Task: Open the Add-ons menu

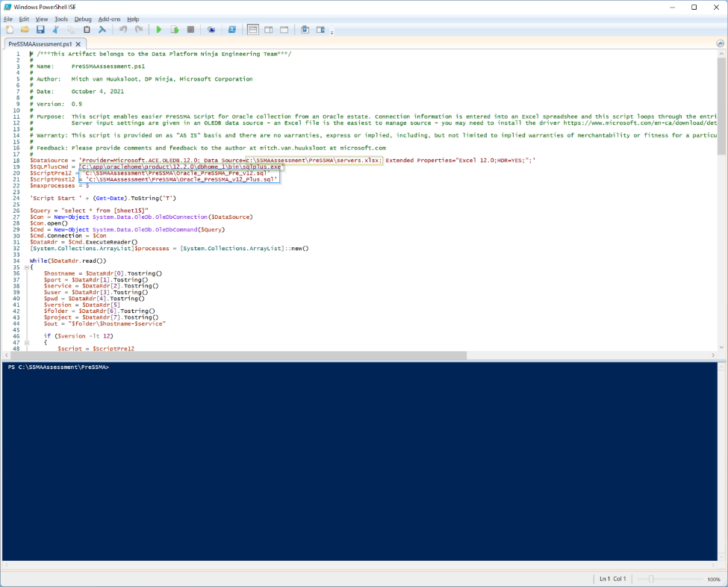Action: pyautogui.click(x=109, y=19)
